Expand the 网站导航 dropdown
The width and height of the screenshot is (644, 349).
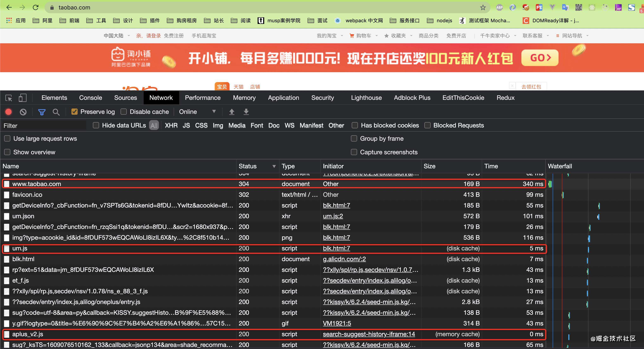pyautogui.click(x=587, y=36)
